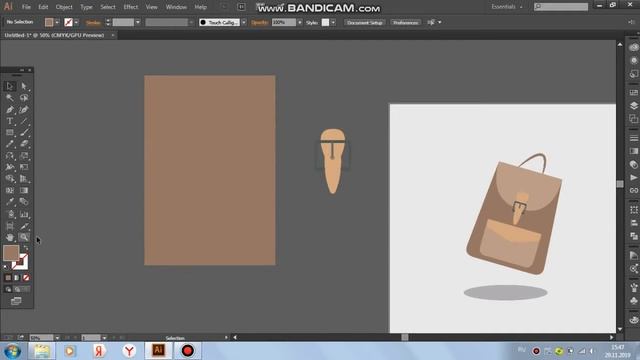Select the Curvature tool
Image resolution: width=640 pixels, height=360 pixels.
click(x=24, y=110)
